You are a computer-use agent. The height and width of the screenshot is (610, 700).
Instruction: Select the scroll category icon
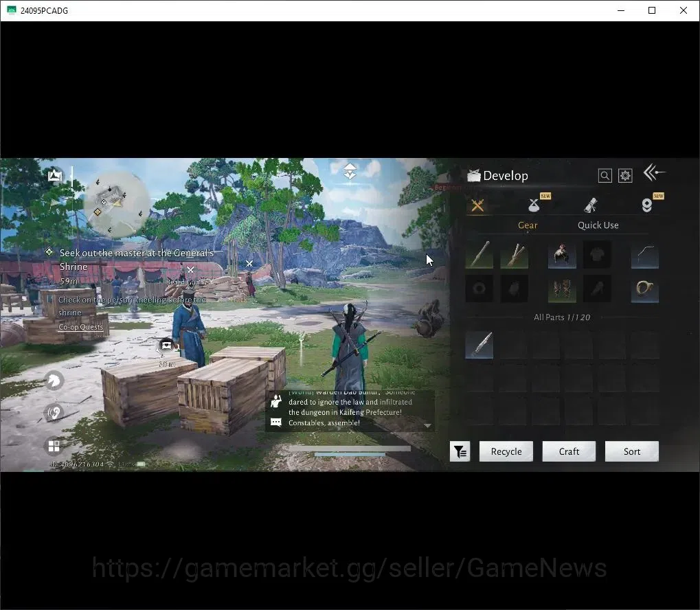pos(591,205)
